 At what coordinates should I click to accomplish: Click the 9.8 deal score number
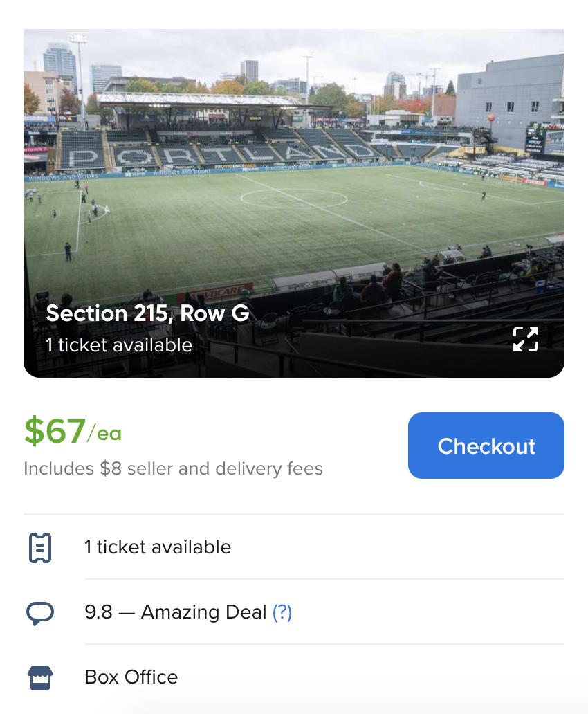click(98, 612)
